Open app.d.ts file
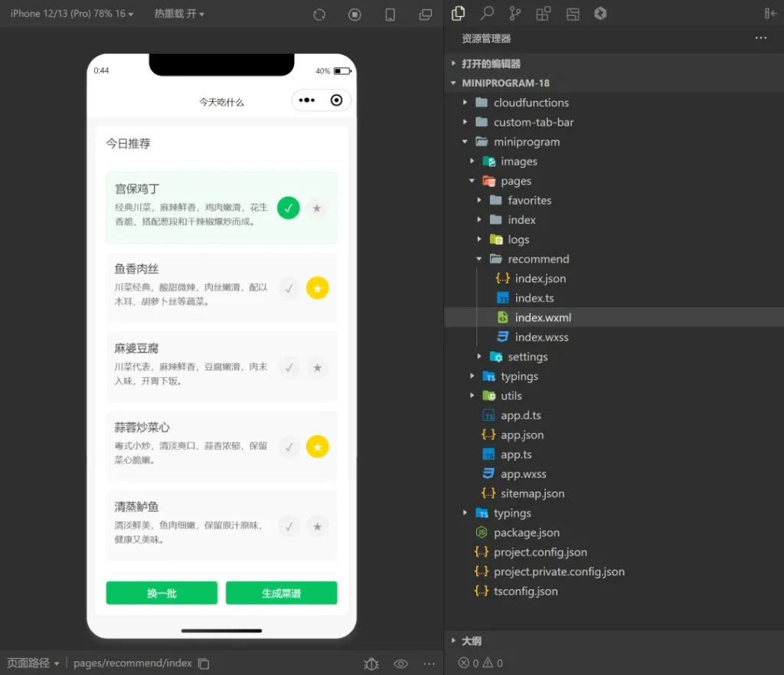Viewport: 784px width, 675px height. [x=613, y=415]
